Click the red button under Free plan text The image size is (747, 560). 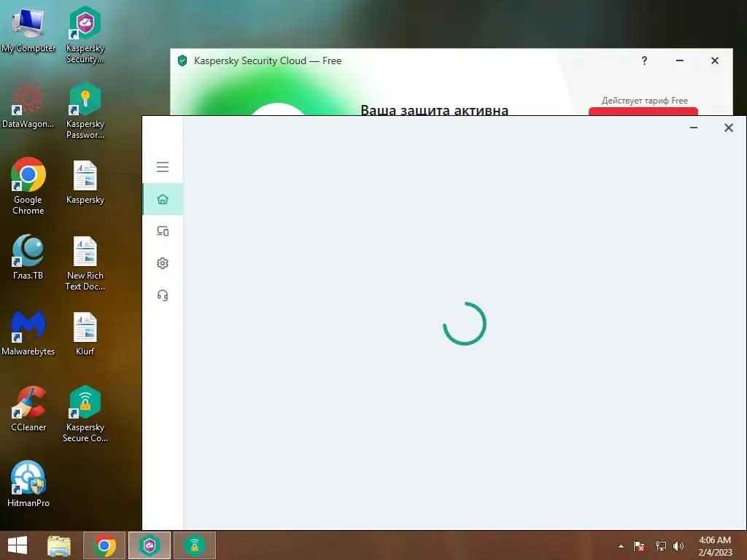[x=643, y=112]
